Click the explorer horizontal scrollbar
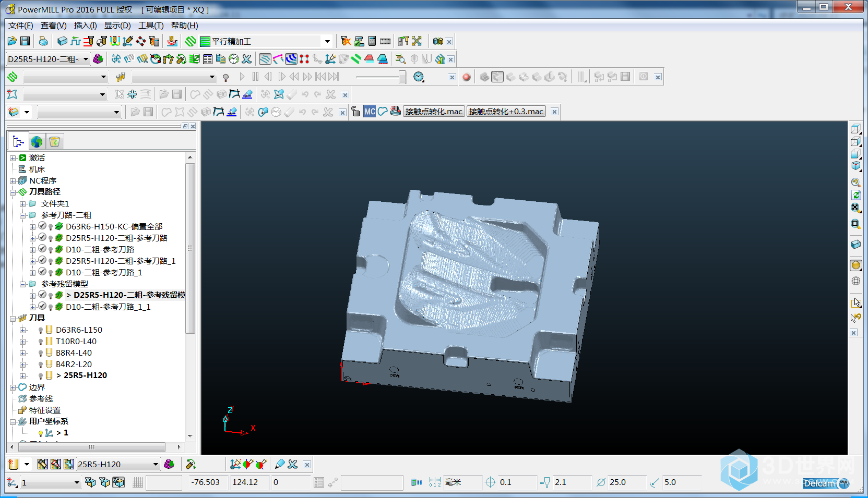The height and width of the screenshot is (498, 868). pos(92,447)
